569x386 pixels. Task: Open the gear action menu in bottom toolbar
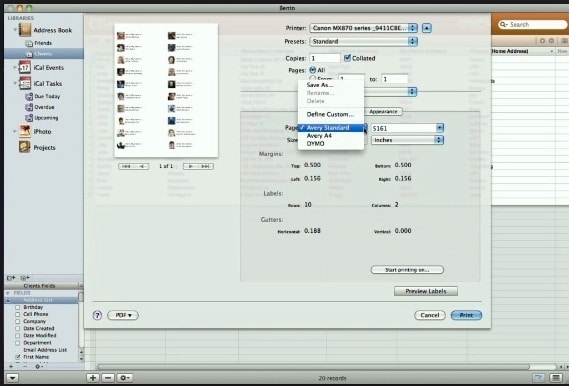click(124, 378)
